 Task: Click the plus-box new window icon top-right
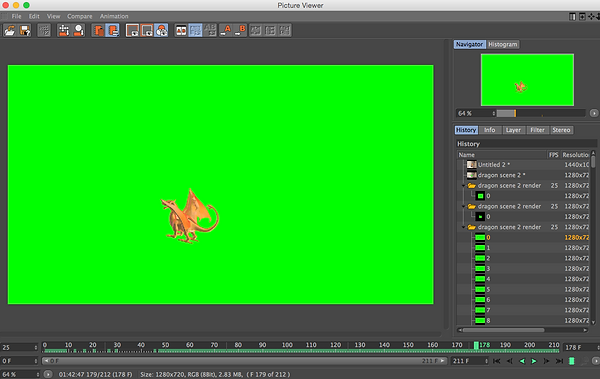[x=582, y=16]
